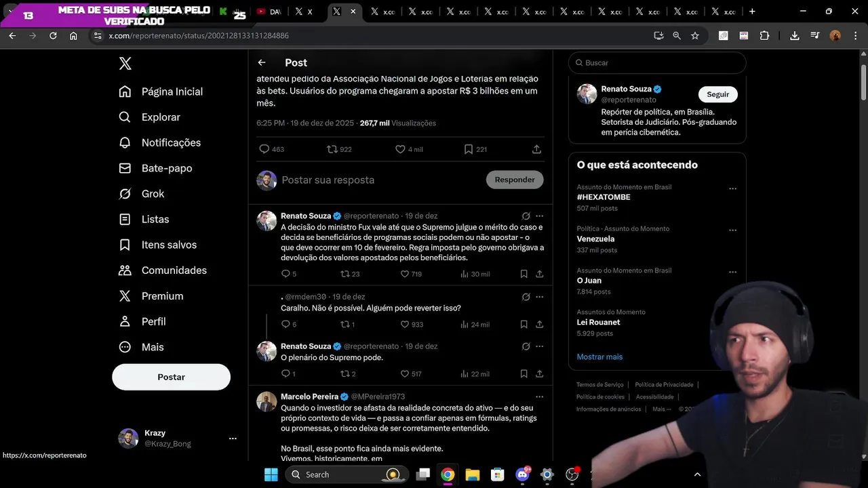Open Lei Rouanet trending topic
868x488 pixels.
[598, 323]
